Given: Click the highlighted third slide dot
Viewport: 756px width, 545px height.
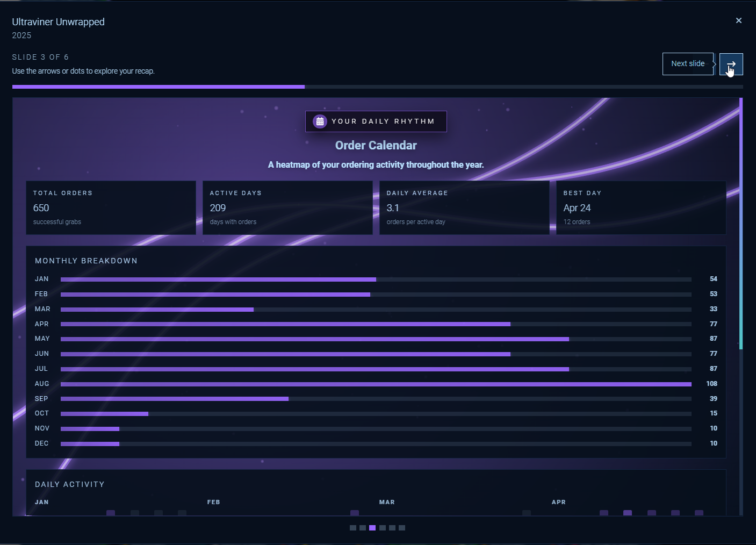Looking at the screenshot, I should [x=372, y=528].
